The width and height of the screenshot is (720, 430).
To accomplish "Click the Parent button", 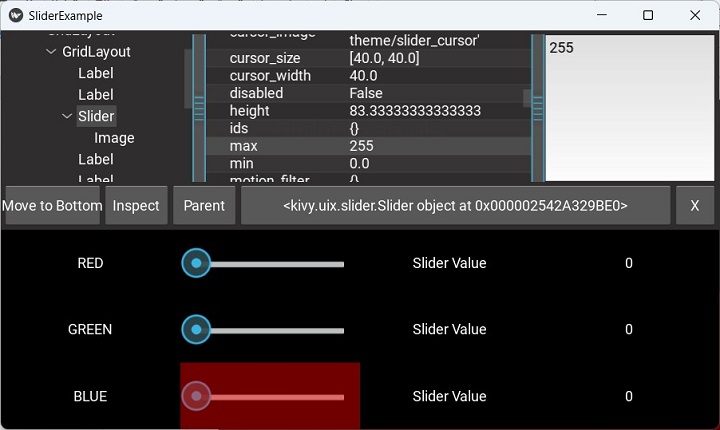I will point(204,205).
